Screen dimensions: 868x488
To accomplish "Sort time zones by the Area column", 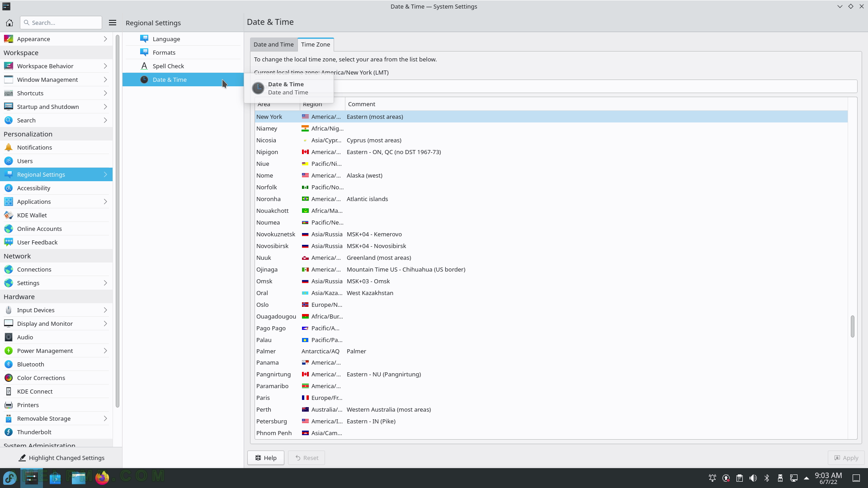I will click(x=277, y=104).
